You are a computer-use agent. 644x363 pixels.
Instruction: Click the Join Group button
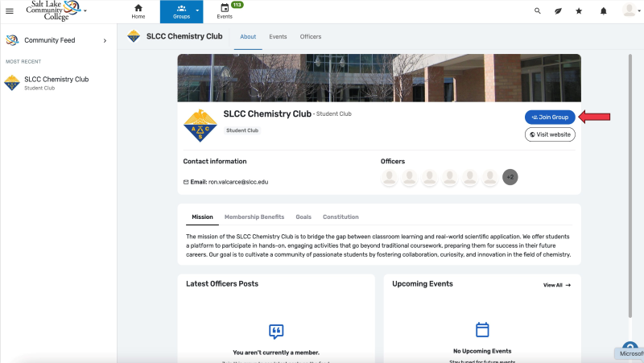[x=550, y=118]
